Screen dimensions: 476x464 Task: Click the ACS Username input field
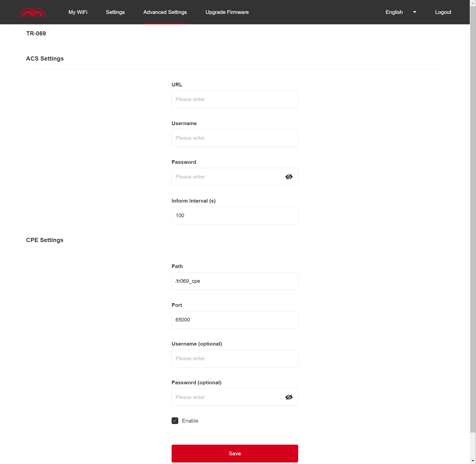[x=235, y=138]
